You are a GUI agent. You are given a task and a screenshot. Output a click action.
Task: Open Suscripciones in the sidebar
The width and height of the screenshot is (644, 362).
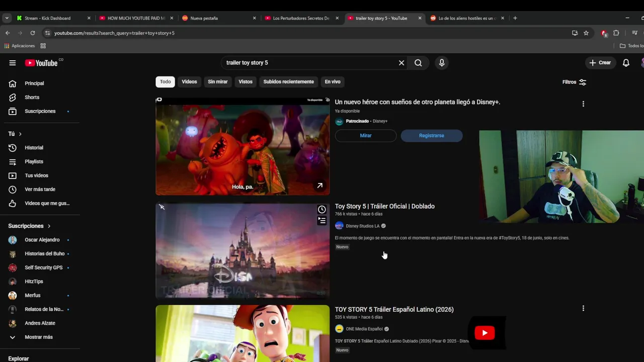40,111
